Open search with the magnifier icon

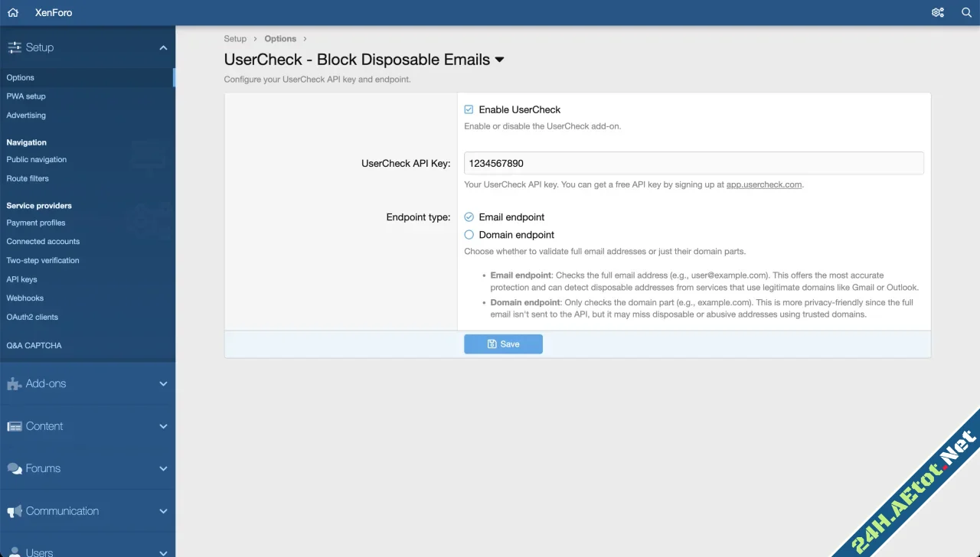point(966,12)
